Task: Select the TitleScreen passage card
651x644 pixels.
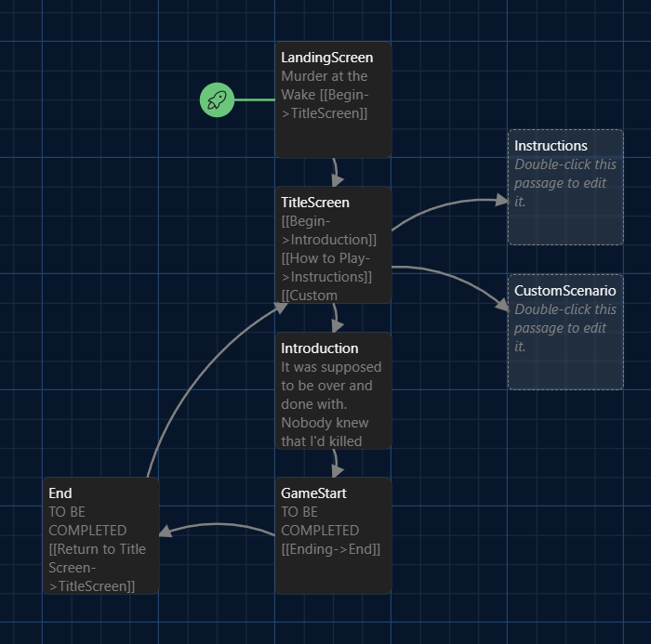Action: pos(333,244)
